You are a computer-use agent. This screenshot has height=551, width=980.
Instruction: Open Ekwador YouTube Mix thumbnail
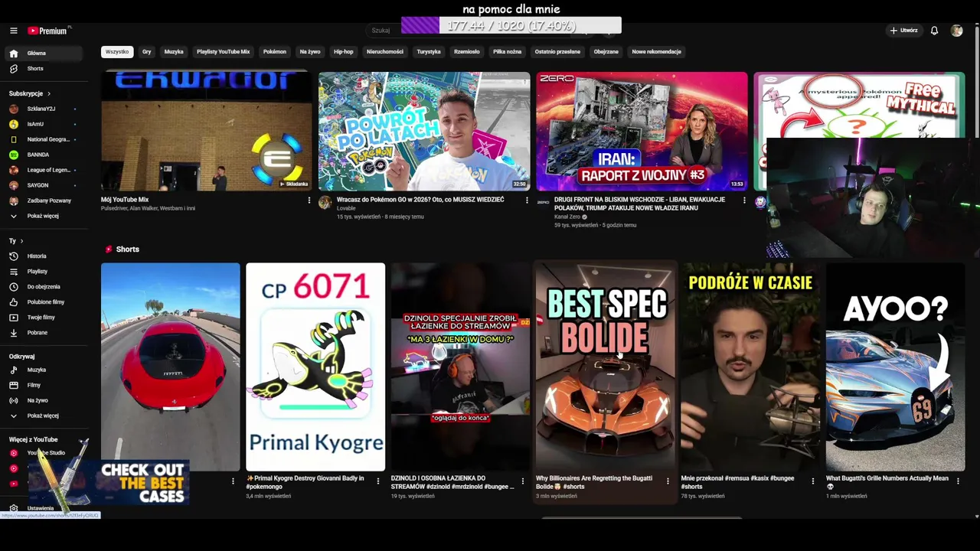[207, 132]
